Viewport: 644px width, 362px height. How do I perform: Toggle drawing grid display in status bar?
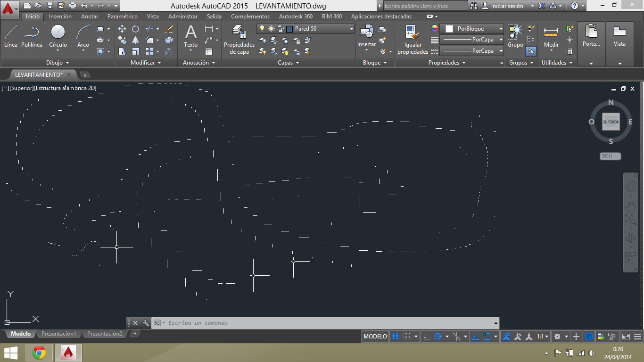[x=396, y=337]
